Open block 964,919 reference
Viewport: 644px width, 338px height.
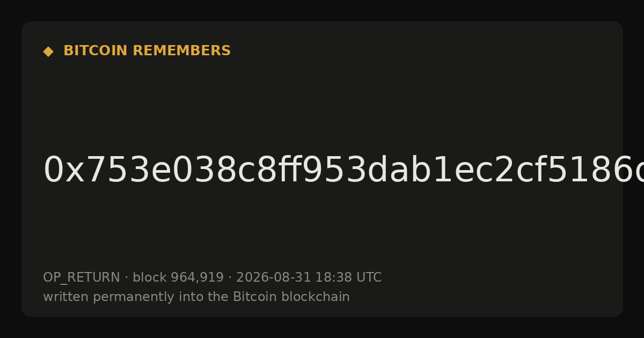pos(178,278)
